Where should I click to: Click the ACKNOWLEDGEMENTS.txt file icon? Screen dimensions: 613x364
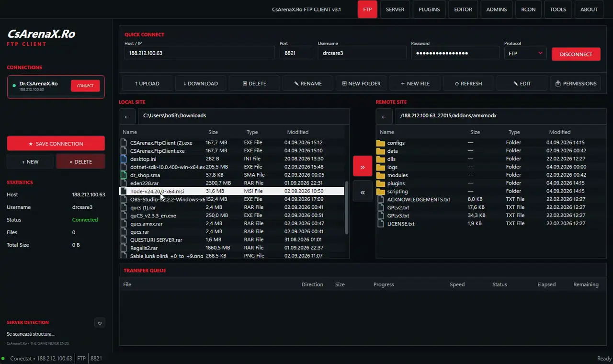(x=381, y=199)
